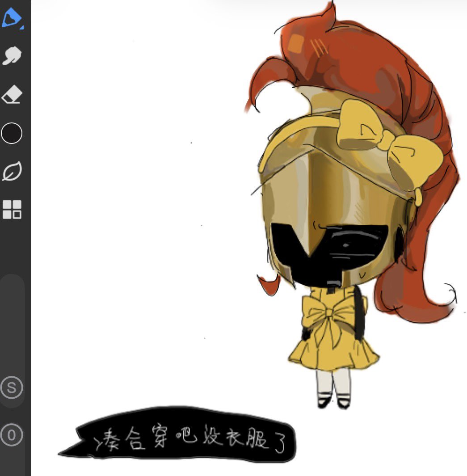Select the smudge finger tool

pyautogui.click(x=12, y=56)
